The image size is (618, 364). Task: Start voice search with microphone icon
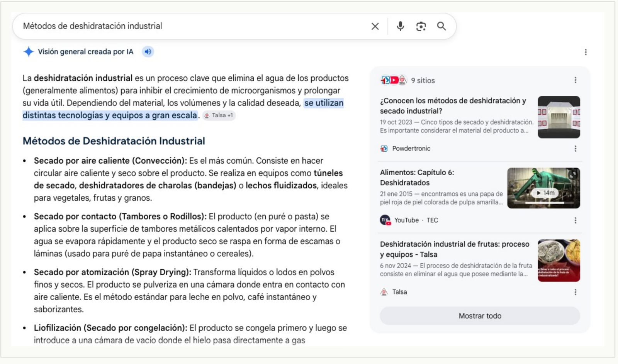[401, 26]
